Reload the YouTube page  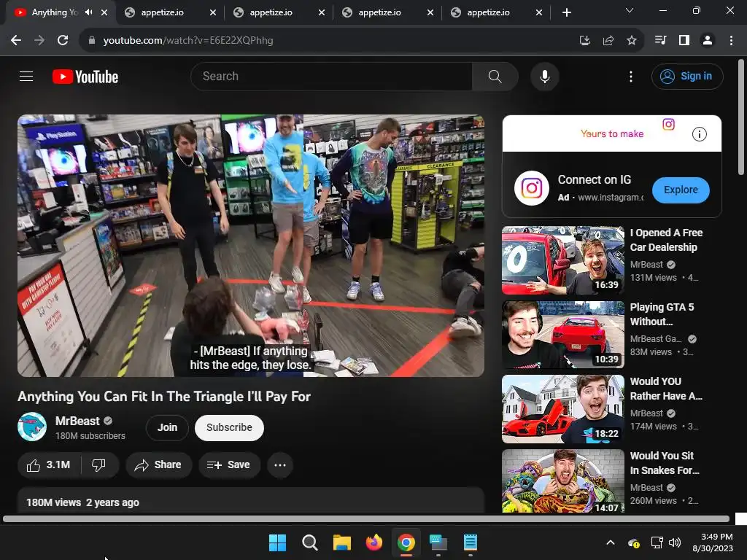click(x=63, y=41)
